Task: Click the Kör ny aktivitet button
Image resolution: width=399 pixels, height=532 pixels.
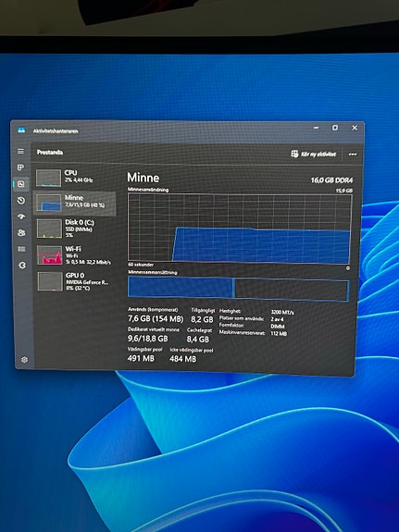Action: point(314,154)
